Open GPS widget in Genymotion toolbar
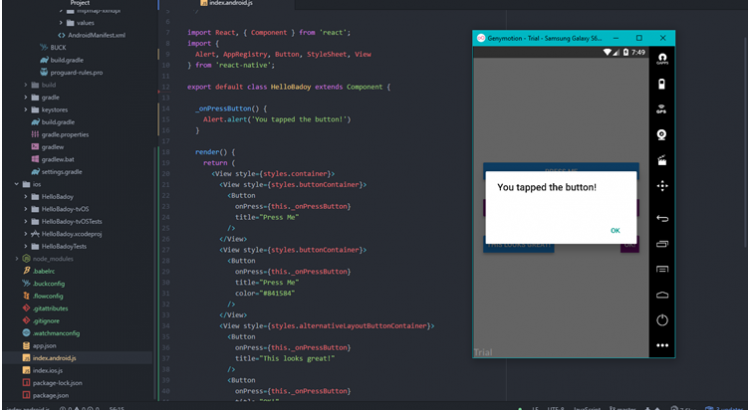Viewport: 750px width, 410px height. click(661, 108)
